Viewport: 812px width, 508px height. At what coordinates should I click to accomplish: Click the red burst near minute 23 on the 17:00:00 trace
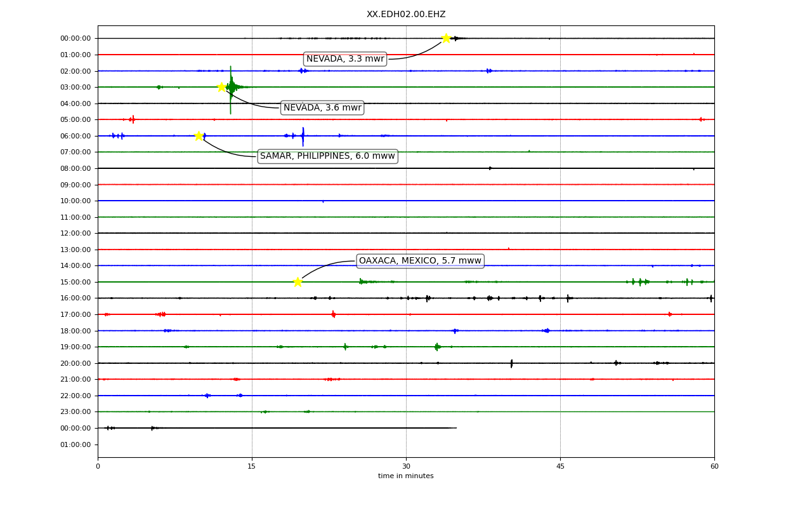[333, 314]
